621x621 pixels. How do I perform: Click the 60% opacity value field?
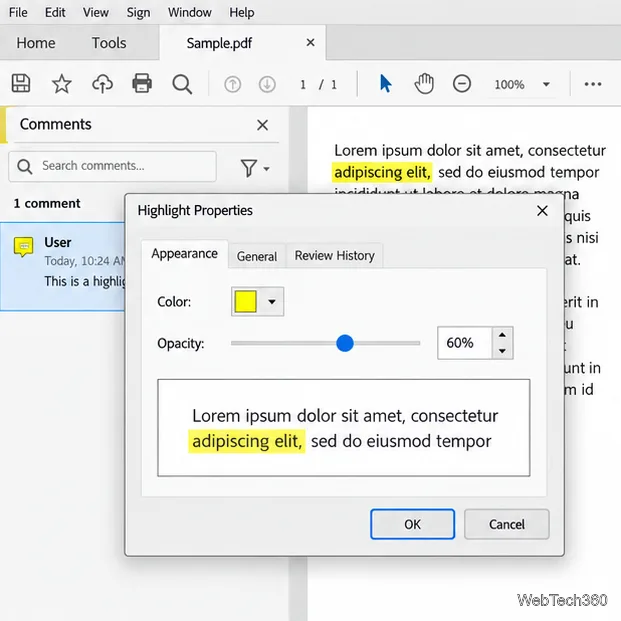pyautogui.click(x=465, y=343)
